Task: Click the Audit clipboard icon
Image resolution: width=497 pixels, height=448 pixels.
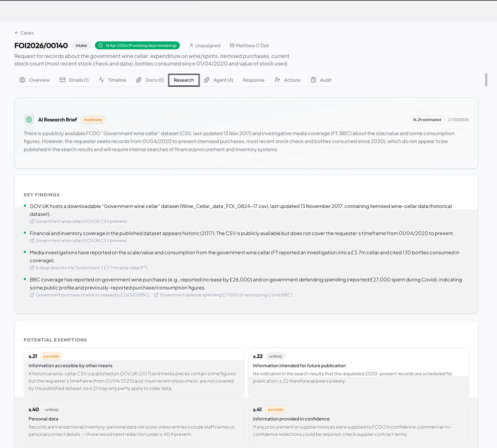Action: tap(313, 80)
